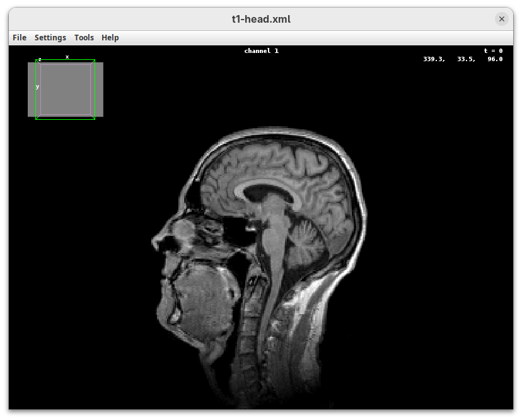Click the nose tip in the MRI

155,242
